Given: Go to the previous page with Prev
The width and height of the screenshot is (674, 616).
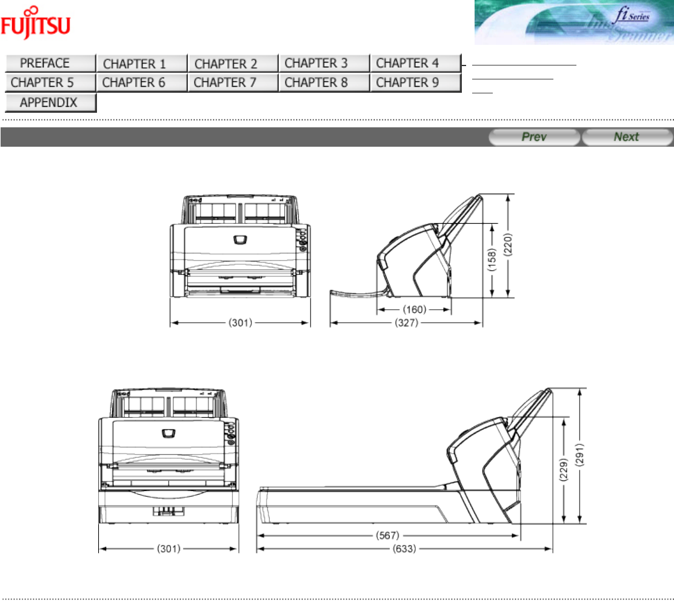Looking at the screenshot, I should click(534, 137).
